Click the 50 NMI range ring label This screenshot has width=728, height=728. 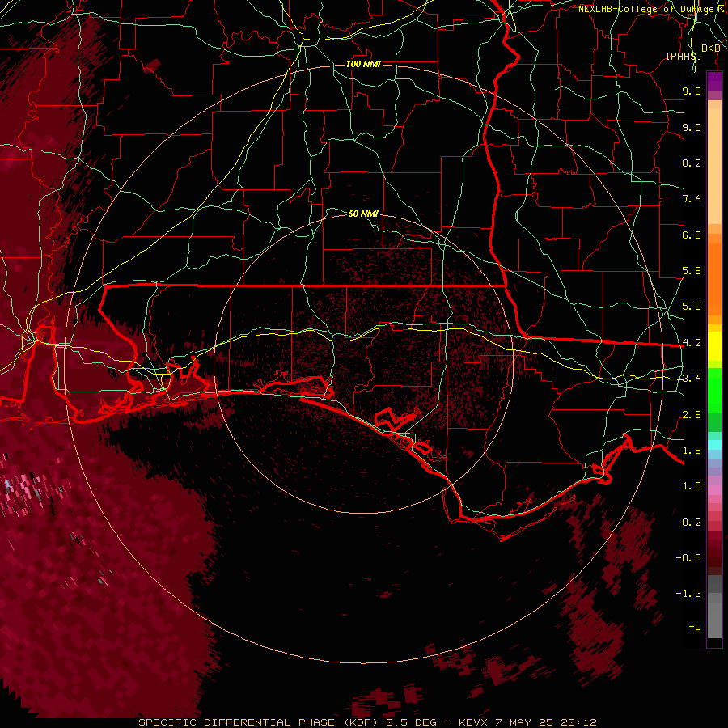click(x=363, y=214)
